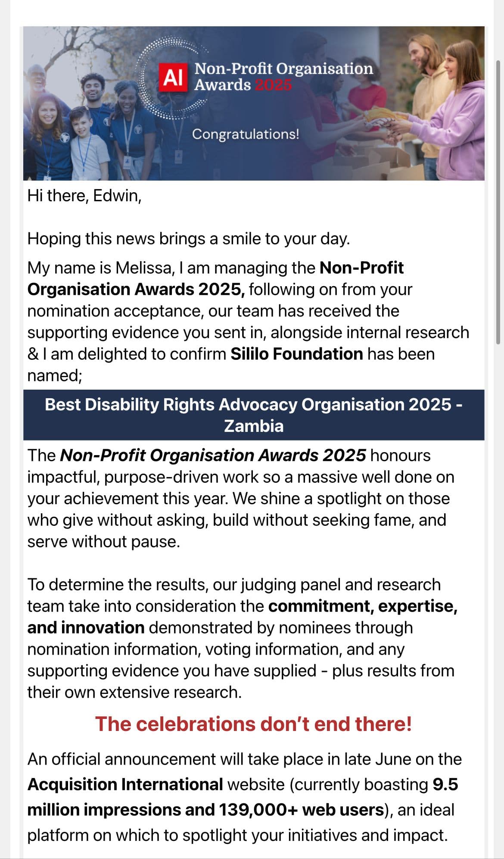Tap "million impressions and 139,000+ web users" text
This screenshot has height=859, width=504.
tap(205, 810)
